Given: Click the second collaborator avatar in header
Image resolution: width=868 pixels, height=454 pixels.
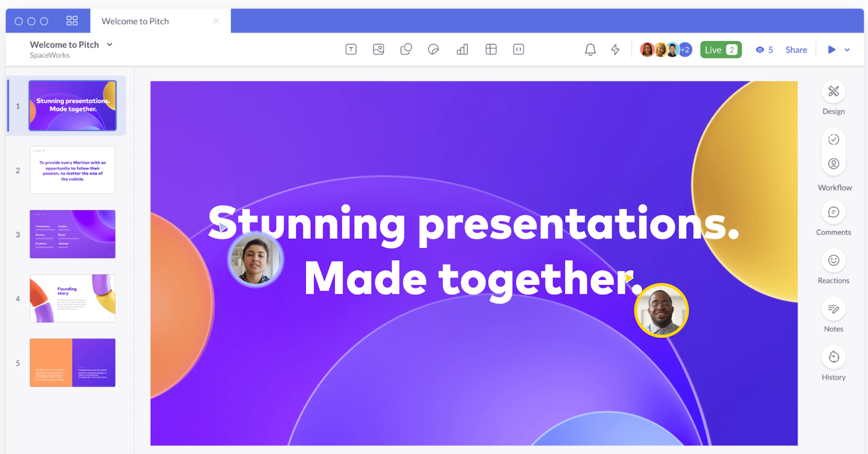Looking at the screenshot, I should (660, 49).
